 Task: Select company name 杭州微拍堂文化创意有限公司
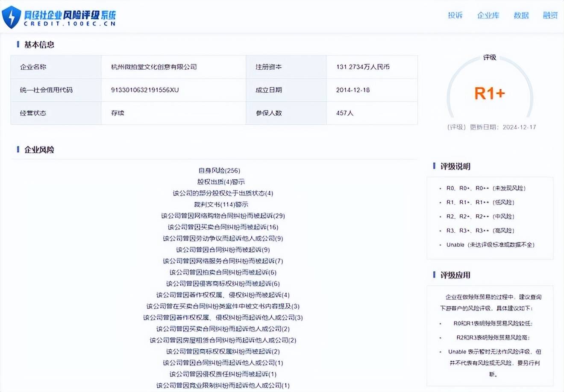(154, 67)
